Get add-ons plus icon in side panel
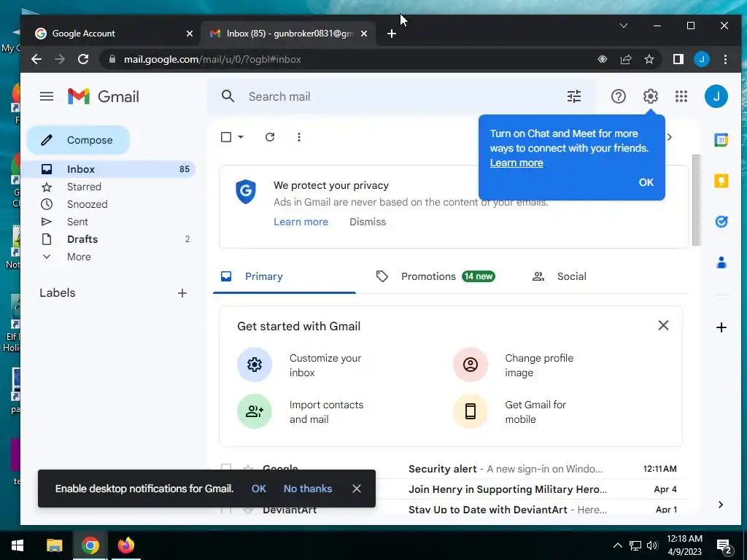 point(721,327)
